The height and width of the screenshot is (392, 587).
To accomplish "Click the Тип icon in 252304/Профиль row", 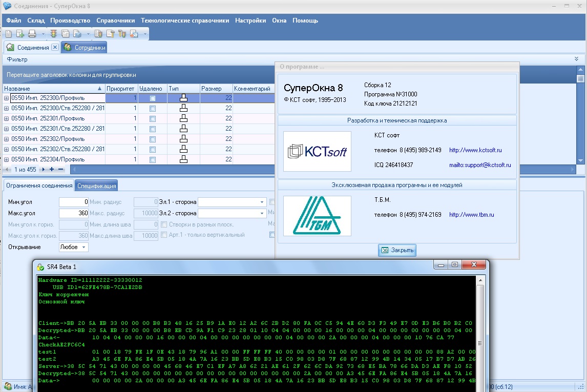I will 183,159.
